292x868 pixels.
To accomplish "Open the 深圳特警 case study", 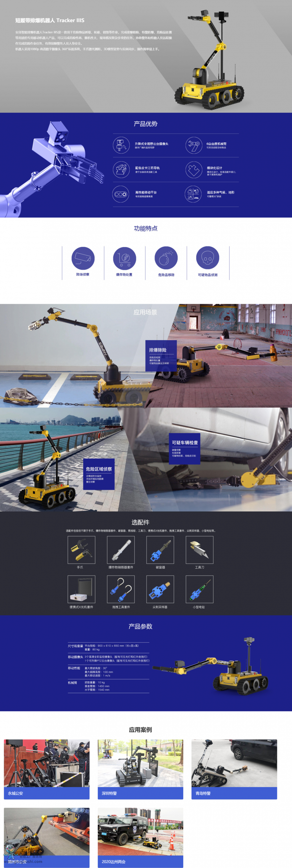I will (140, 769).
